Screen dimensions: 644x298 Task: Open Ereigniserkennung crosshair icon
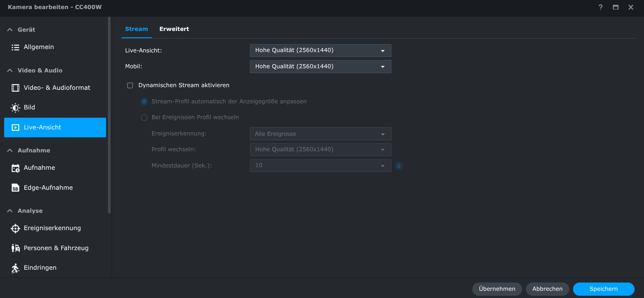(15, 228)
